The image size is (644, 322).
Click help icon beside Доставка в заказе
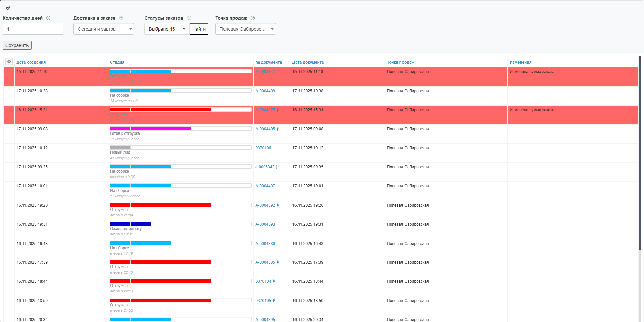(x=121, y=18)
